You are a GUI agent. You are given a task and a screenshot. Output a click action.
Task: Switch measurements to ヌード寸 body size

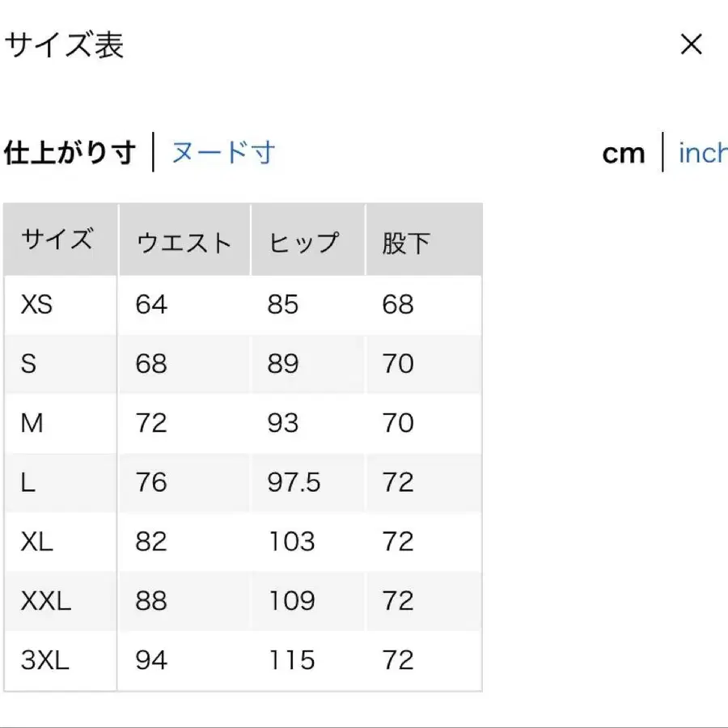(x=223, y=152)
